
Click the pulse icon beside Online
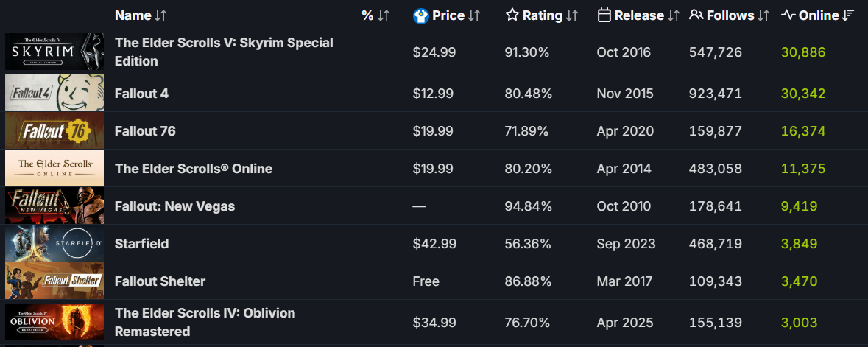788,15
